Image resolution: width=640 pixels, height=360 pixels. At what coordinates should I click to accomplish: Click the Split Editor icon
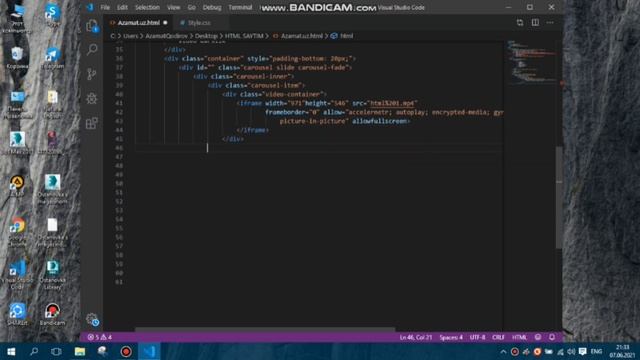[x=535, y=22]
